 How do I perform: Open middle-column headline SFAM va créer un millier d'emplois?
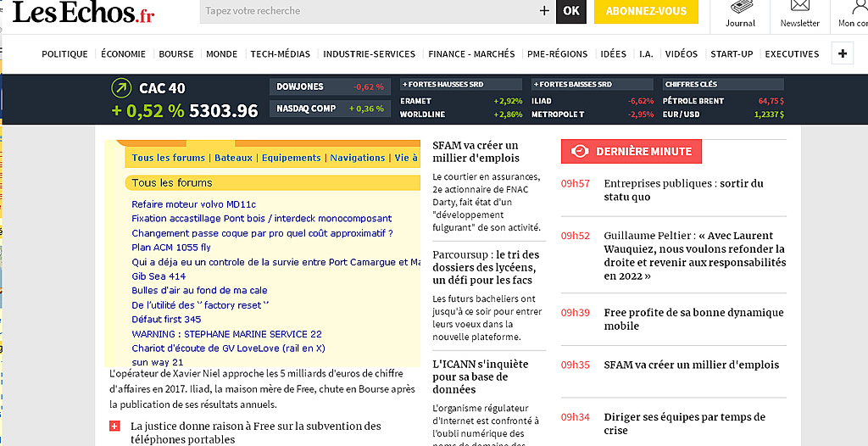(476, 152)
